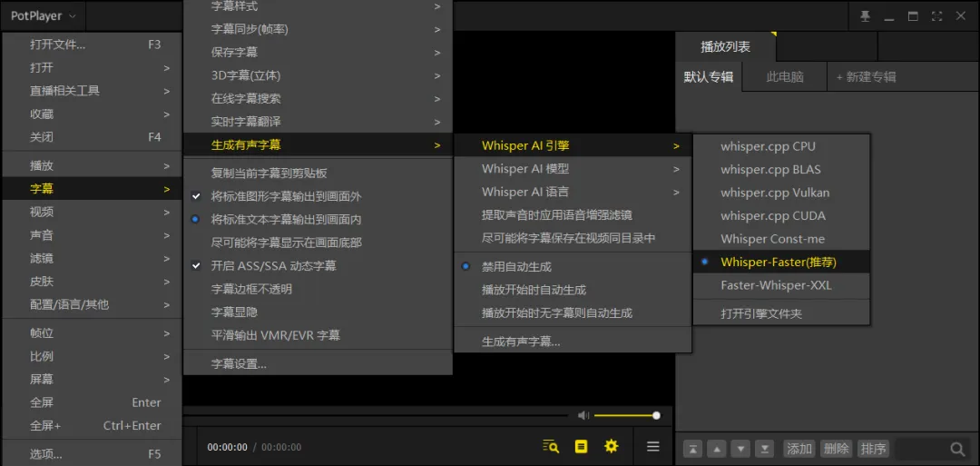Click the fullscreen icon in title bar
The height and width of the screenshot is (466, 980).
(936, 16)
